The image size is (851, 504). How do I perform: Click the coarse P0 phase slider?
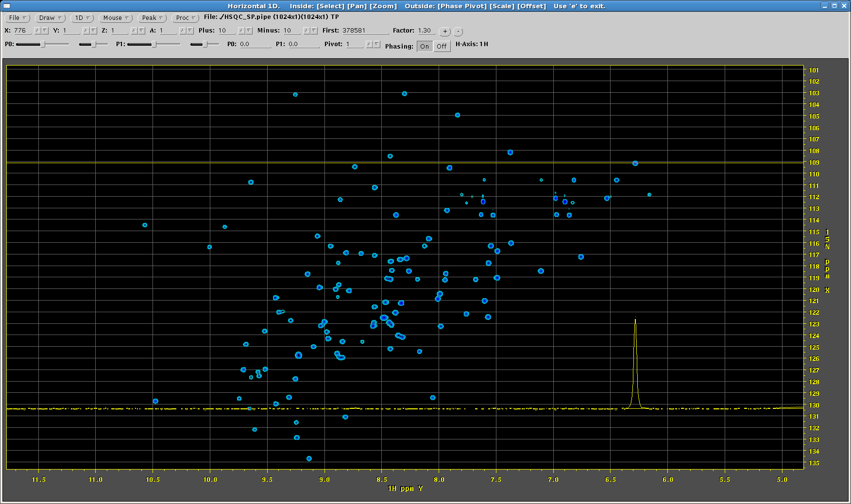coord(43,44)
